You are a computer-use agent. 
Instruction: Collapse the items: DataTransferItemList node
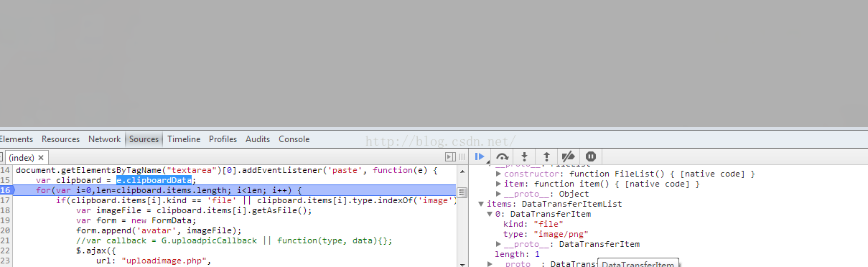pyautogui.click(x=482, y=204)
